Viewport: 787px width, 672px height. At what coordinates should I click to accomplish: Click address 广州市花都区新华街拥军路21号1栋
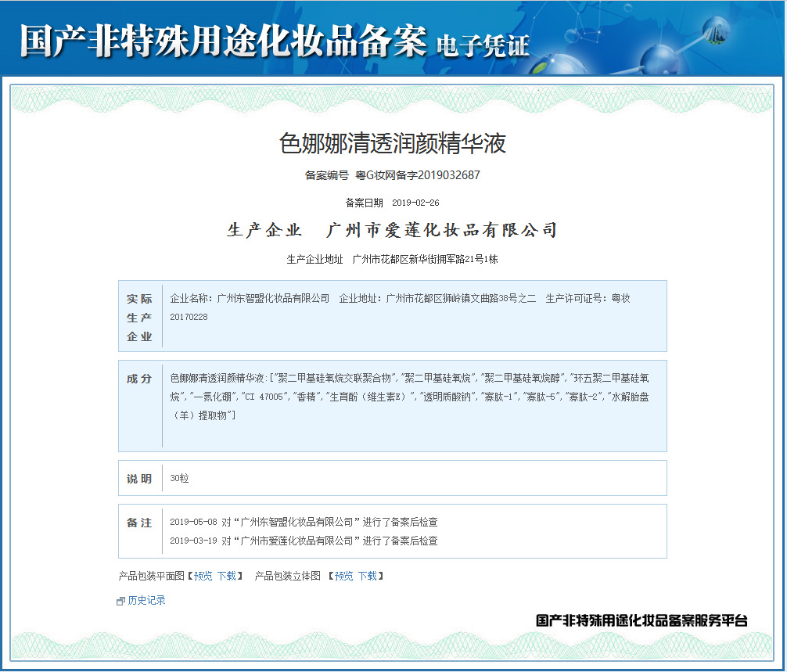point(425,259)
